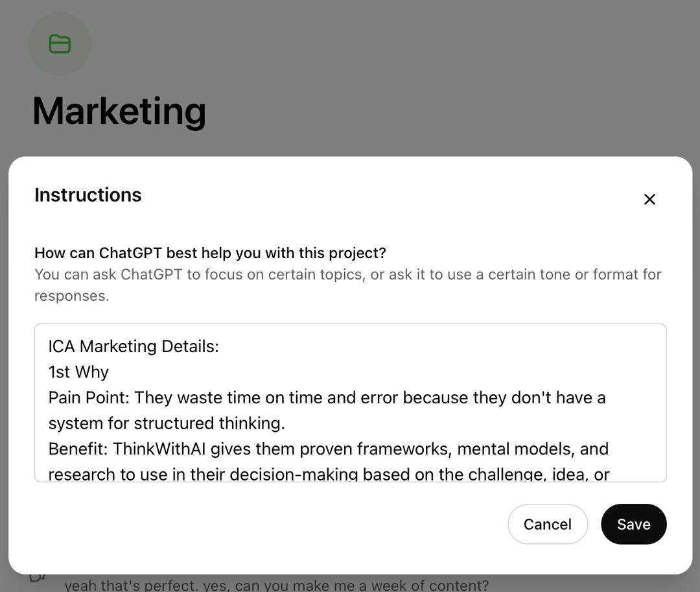The width and height of the screenshot is (700, 592).
Task: Place cursor on "ICA Marketing Details:" line
Action: pyautogui.click(x=134, y=346)
